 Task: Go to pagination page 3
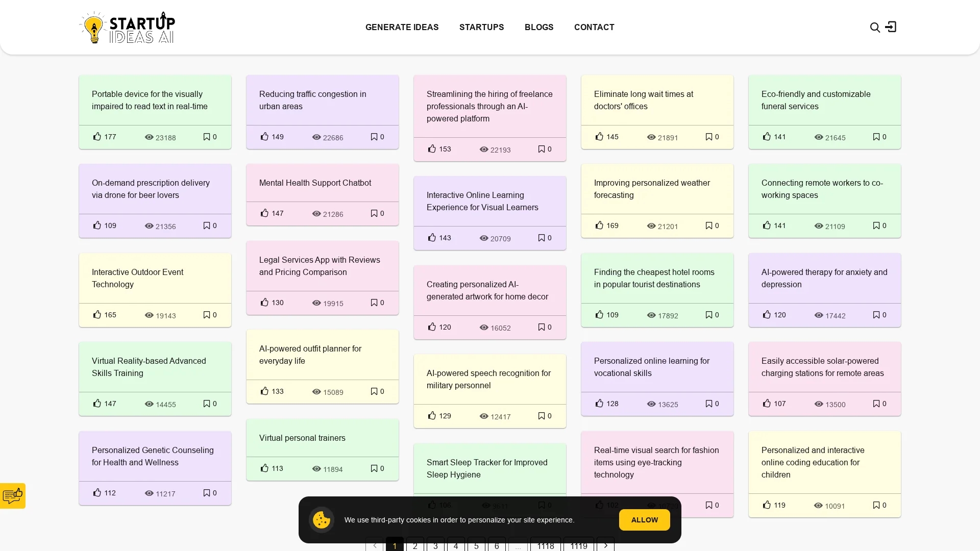[435, 545]
